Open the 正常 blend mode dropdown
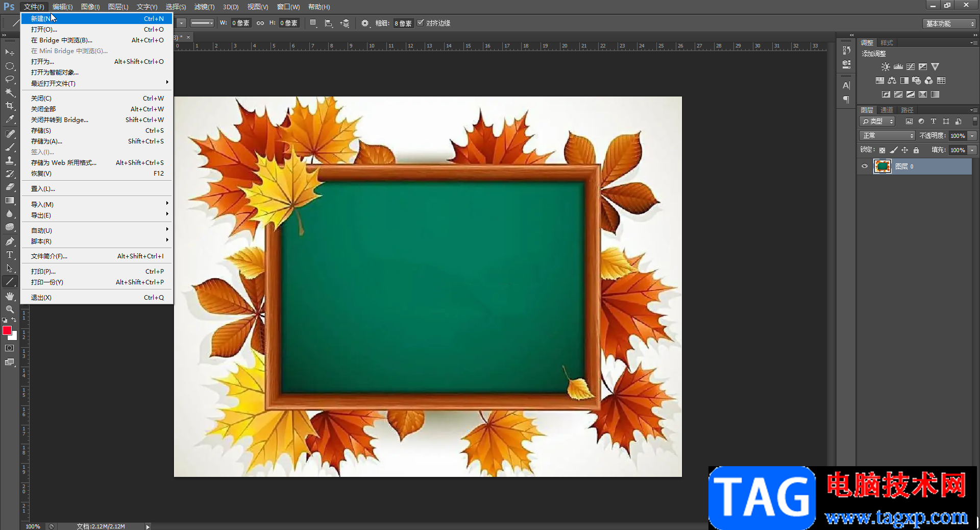 point(887,136)
